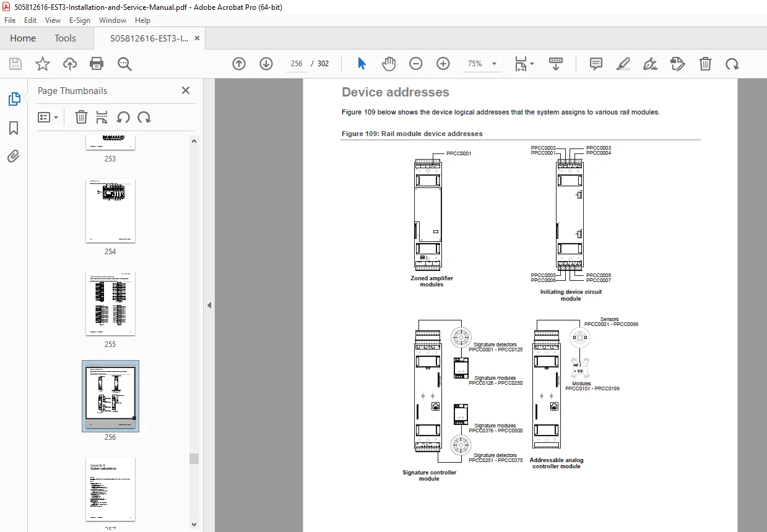Select page 256 thumbnail

(110, 396)
